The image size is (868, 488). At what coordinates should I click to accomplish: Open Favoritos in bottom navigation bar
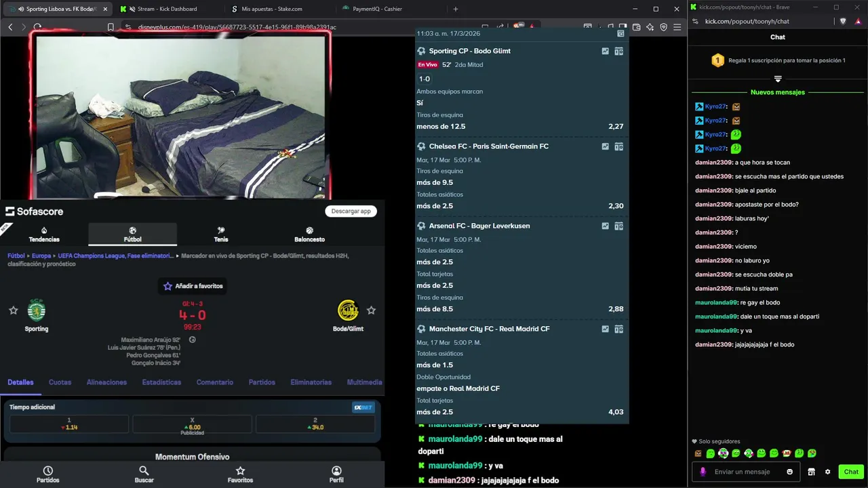(240, 474)
